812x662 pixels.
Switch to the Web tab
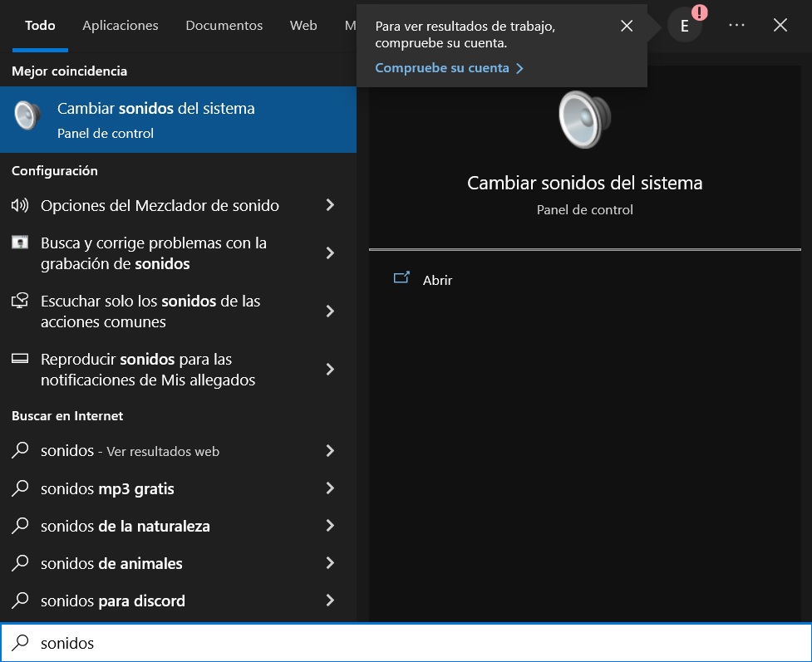303,26
